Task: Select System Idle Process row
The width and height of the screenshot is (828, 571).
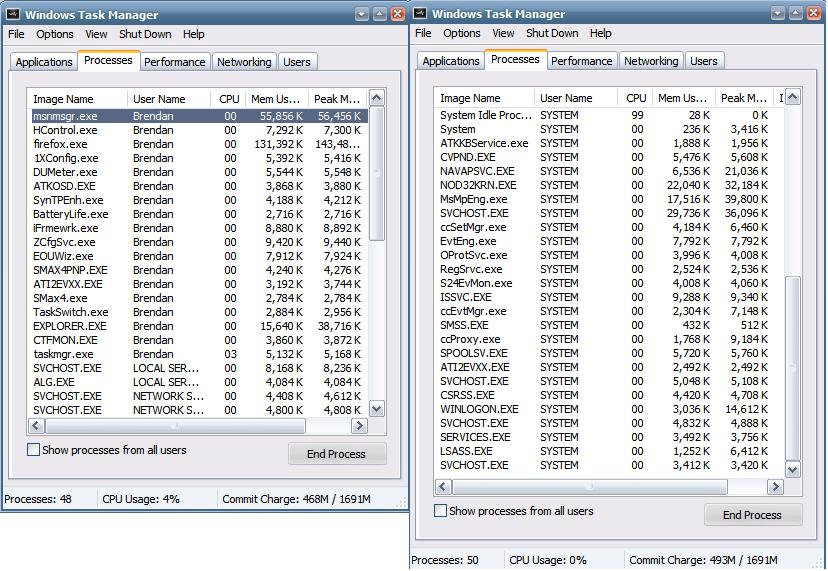Action: point(610,115)
